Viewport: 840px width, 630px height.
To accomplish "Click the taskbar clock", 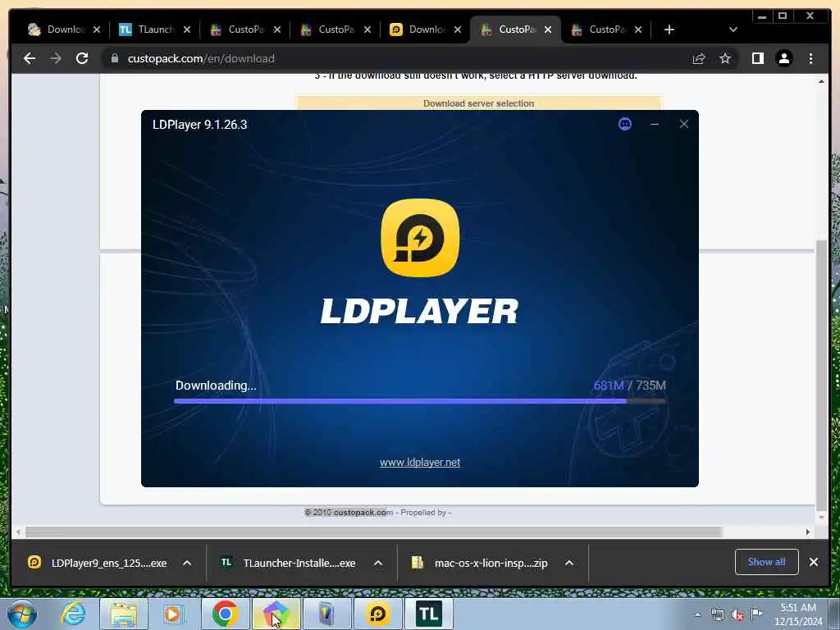I will 798,614.
